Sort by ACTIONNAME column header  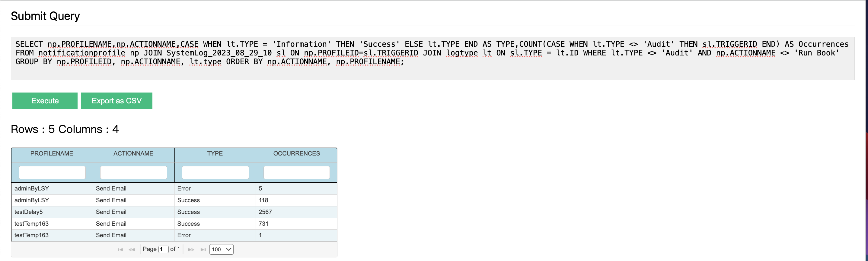coord(133,153)
